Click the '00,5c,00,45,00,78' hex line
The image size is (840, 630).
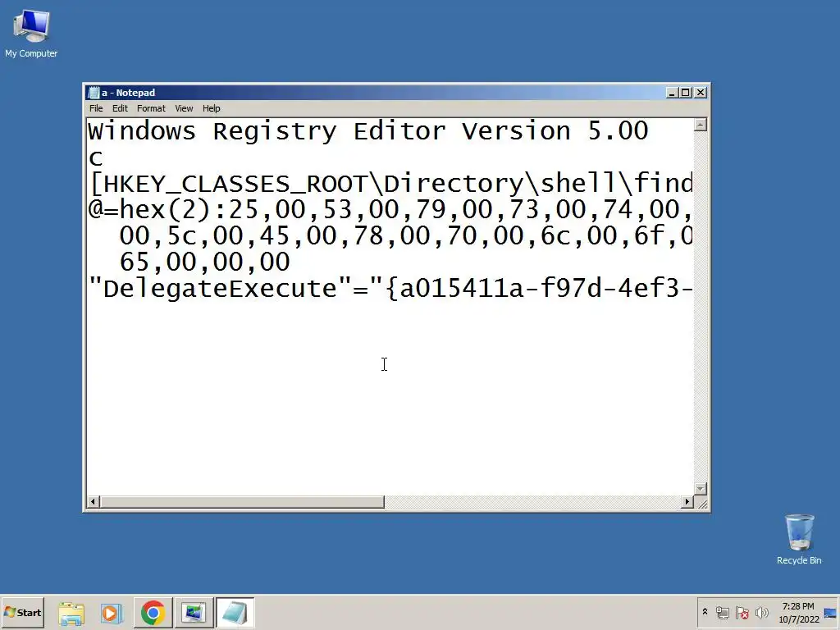pos(405,235)
